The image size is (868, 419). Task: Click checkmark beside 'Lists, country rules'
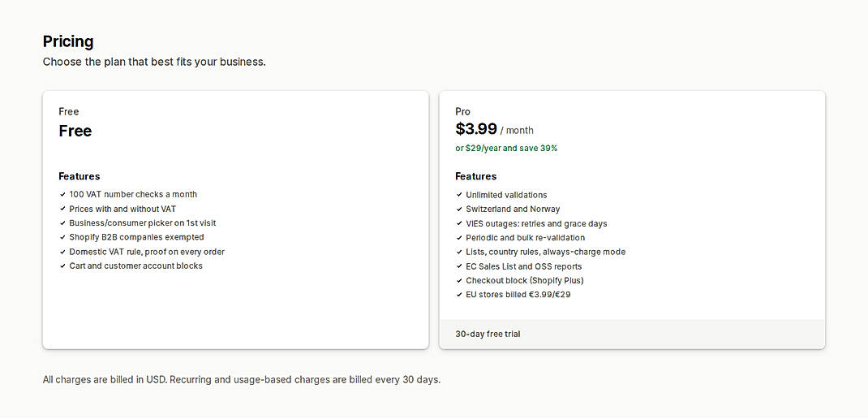pos(459,253)
